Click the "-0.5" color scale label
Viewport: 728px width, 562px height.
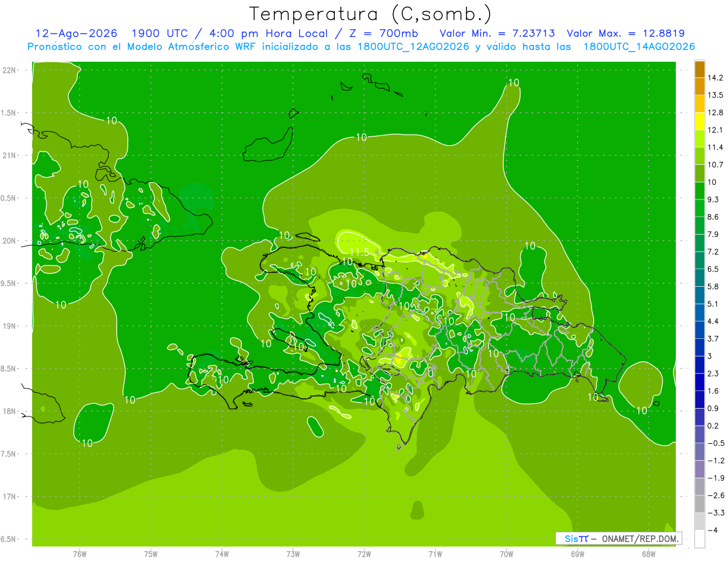(x=716, y=443)
